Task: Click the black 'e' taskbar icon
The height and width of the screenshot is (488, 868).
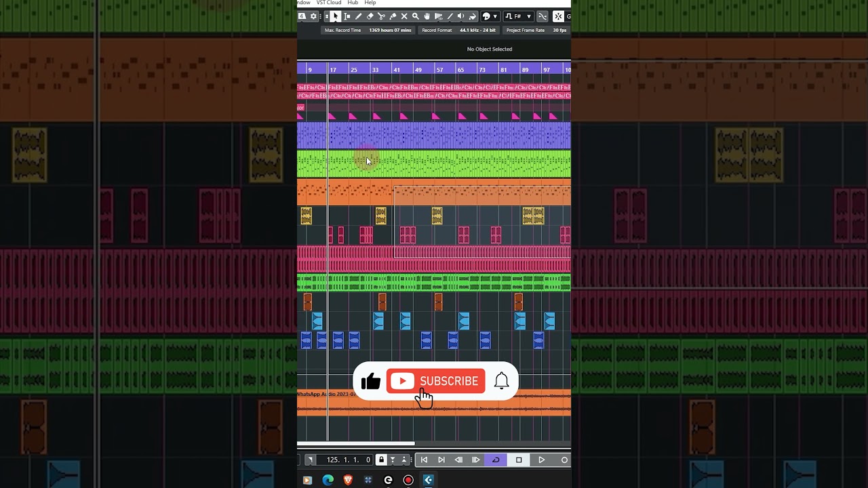Action: tap(388, 480)
